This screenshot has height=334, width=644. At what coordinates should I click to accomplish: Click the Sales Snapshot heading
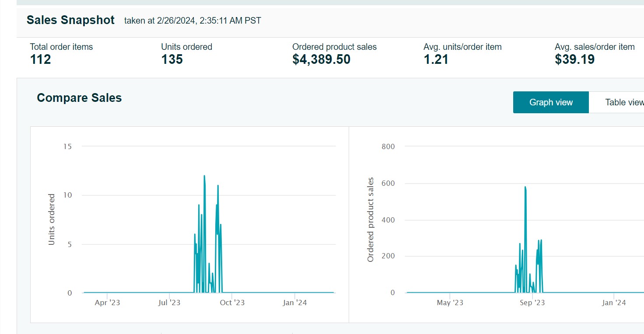pyautogui.click(x=70, y=20)
